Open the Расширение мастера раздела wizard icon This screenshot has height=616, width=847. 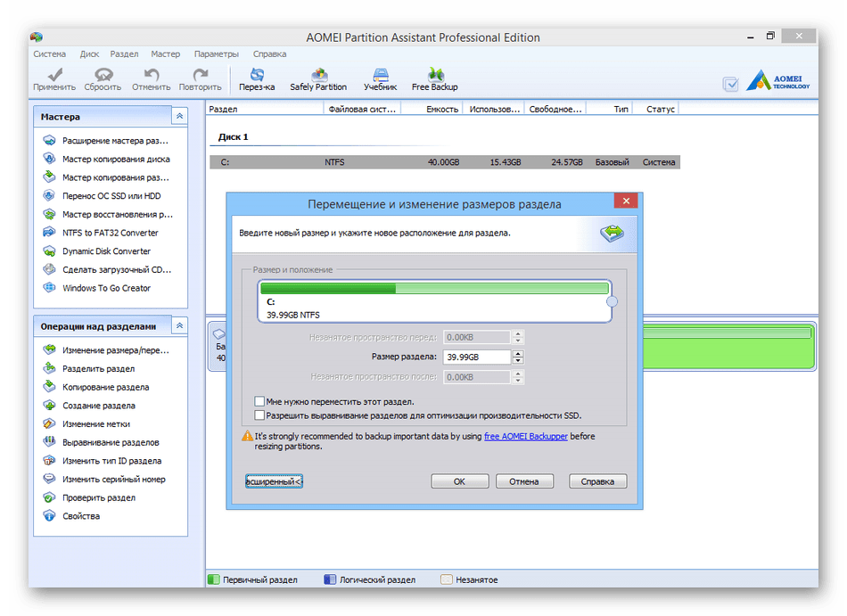pos(49,140)
